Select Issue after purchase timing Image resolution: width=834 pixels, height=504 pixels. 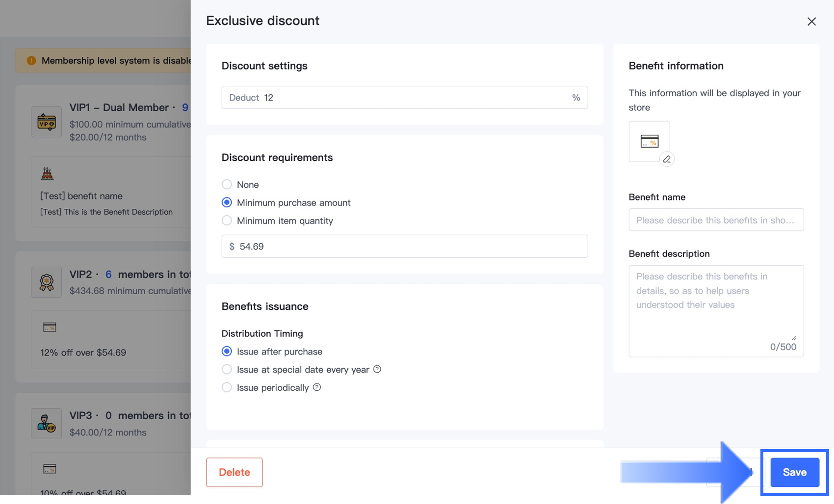(x=227, y=352)
